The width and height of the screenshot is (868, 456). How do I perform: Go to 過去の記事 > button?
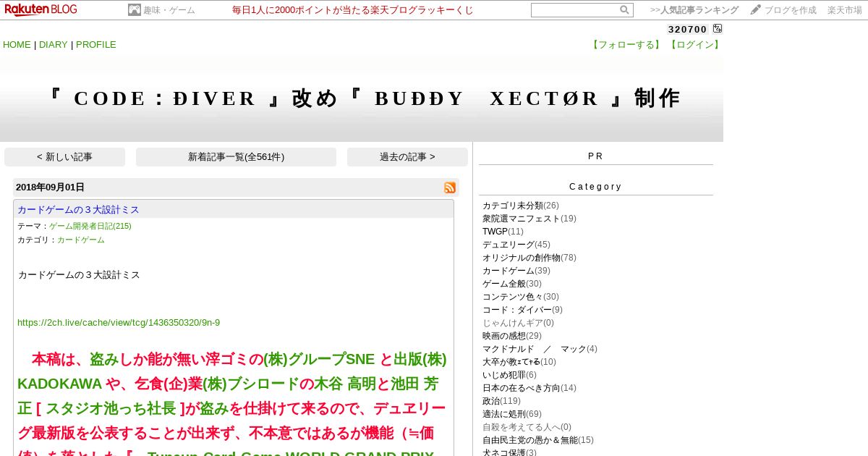407,157
